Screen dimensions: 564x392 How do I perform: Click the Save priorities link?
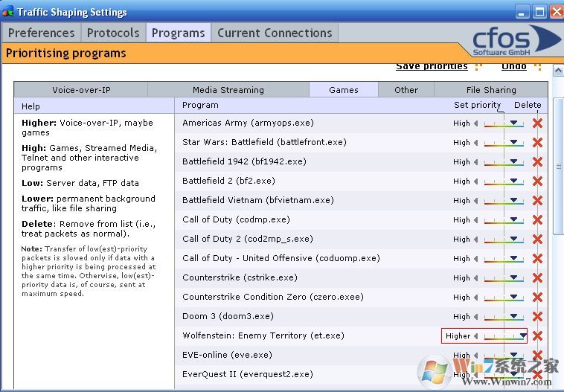click(432, 66)
